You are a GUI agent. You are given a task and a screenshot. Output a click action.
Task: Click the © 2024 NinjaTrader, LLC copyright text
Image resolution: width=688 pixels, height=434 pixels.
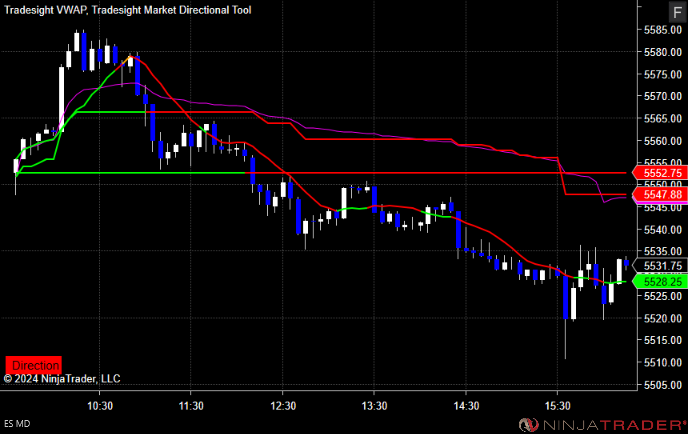[x=62, y=379]
